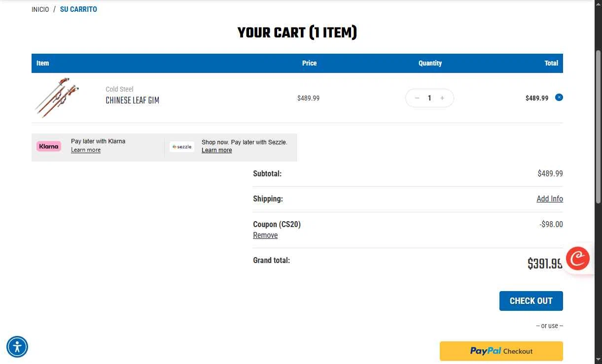This screenshot has height=364, width=602.
Task: Click Add Info for shipping
Action: click(x=550, y=199)
